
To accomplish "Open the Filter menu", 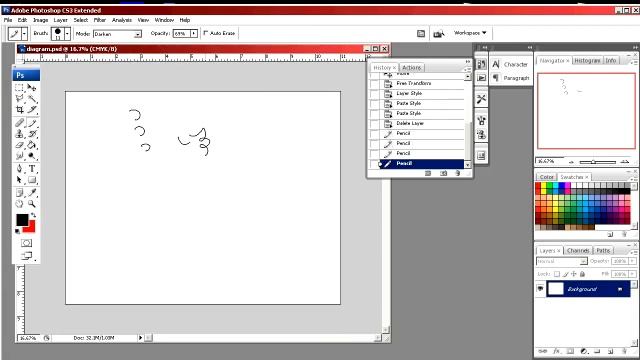I will pyautogui.click(x=100, y=20).
